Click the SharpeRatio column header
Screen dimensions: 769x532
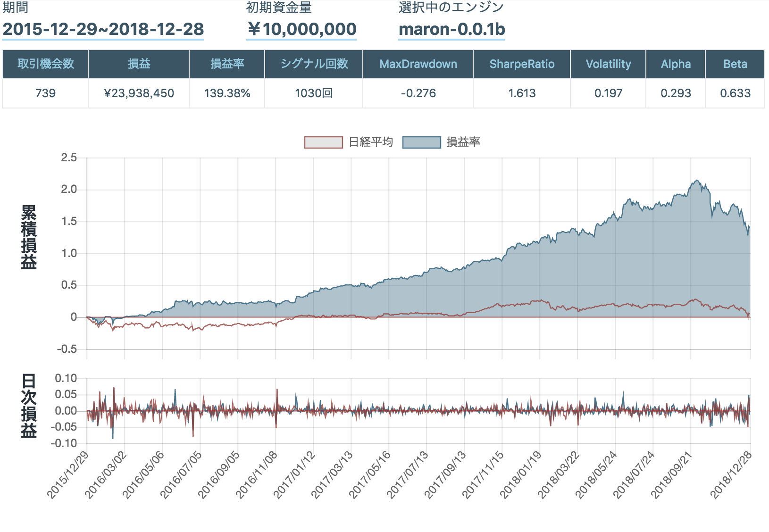click(x=522, y=64)
